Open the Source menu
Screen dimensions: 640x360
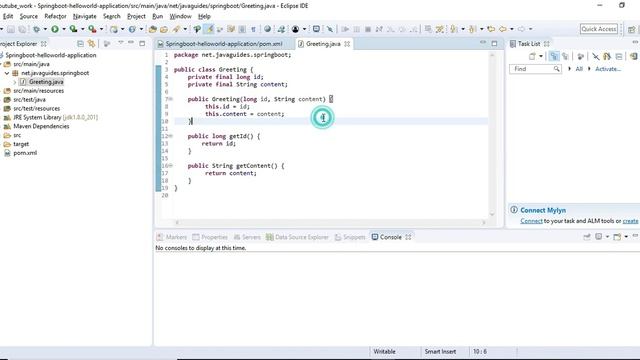click(x=29, y=16)
